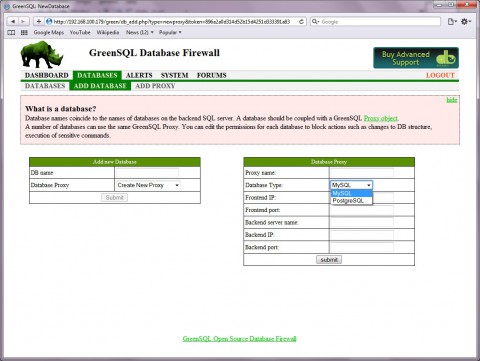Select the DATABASES submenu item

(45, 86)
